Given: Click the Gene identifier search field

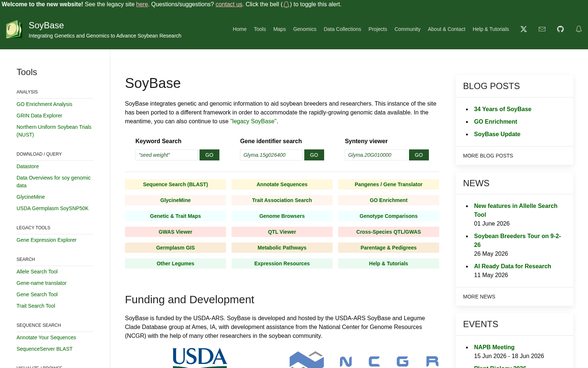Looking at the screenshot, I should pos(271,155).
